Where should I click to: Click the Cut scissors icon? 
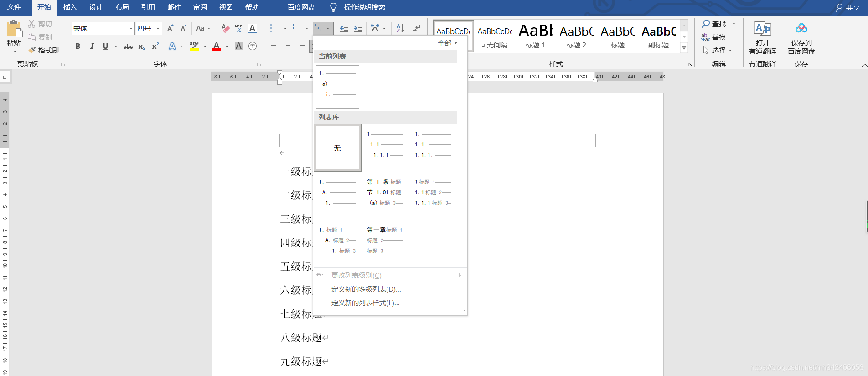[31, 24]
